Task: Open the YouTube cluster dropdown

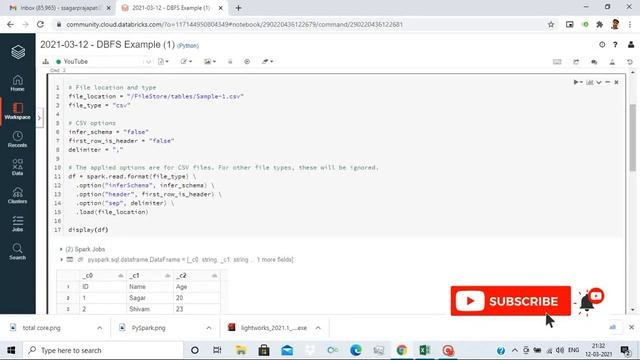Action: point(104,62)
